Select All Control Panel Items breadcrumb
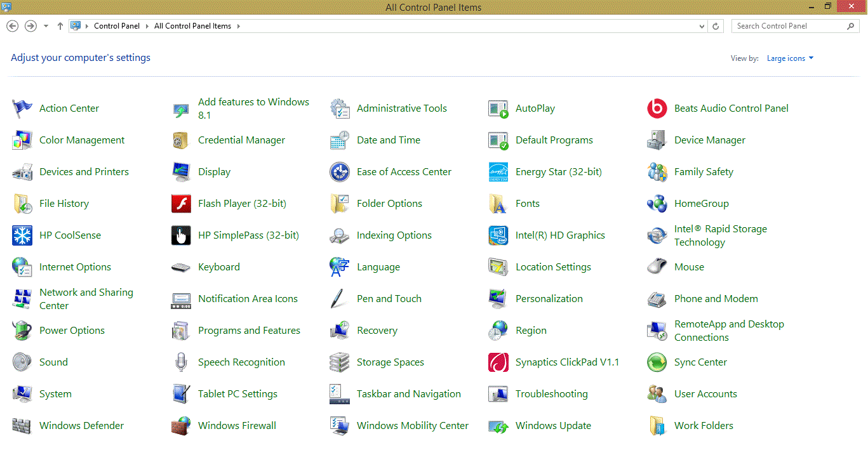868x462 pixels. (192, 26)
